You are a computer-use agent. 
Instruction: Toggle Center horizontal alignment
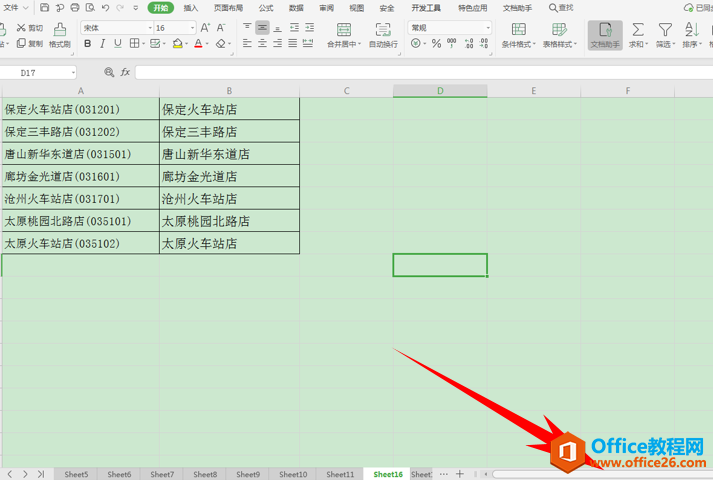click(x=262, y=43)
